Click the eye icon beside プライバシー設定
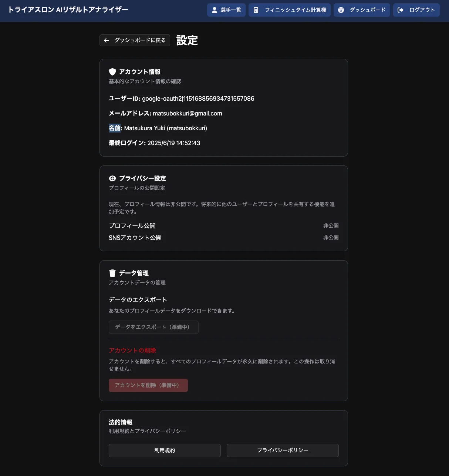The width and height of the screenshot is (449, 476). (x=112, y=178)
